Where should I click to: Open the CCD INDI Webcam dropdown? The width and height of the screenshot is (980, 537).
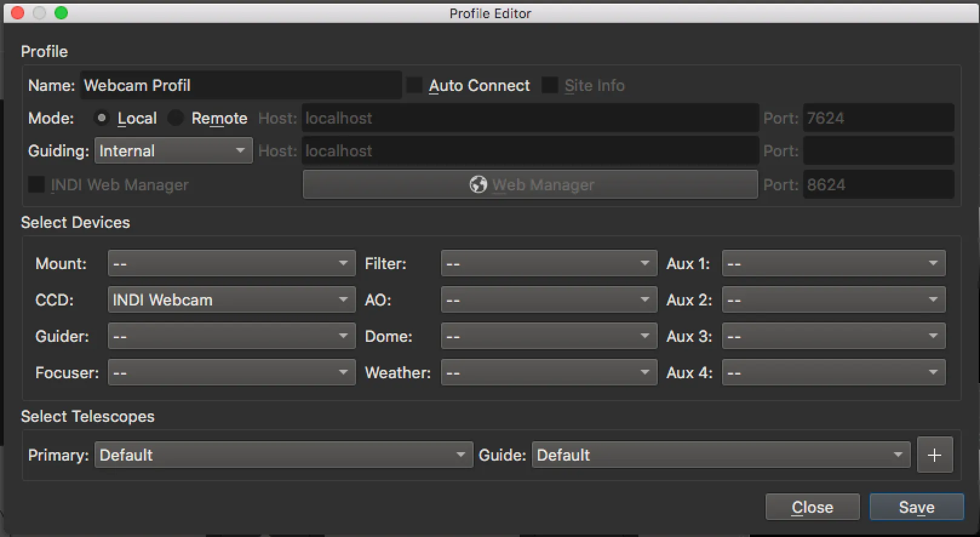[231, 299]
